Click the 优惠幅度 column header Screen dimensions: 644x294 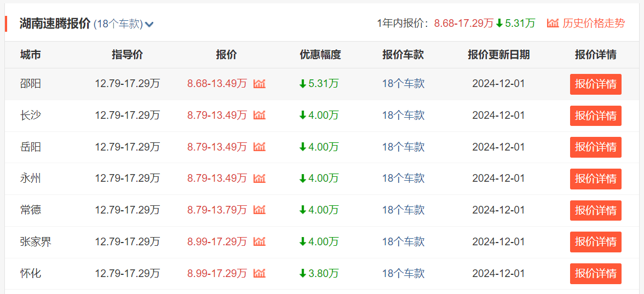click(x=320, y=55)
